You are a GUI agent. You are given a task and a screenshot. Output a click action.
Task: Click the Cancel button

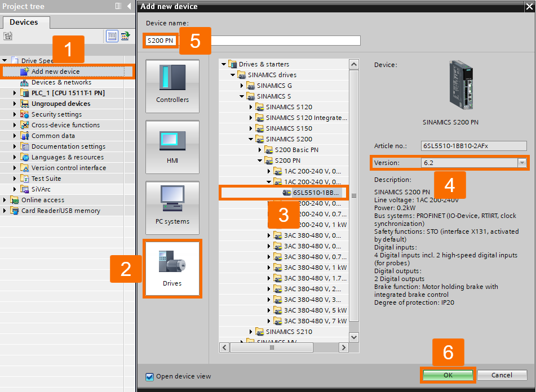tap(502, 375)
